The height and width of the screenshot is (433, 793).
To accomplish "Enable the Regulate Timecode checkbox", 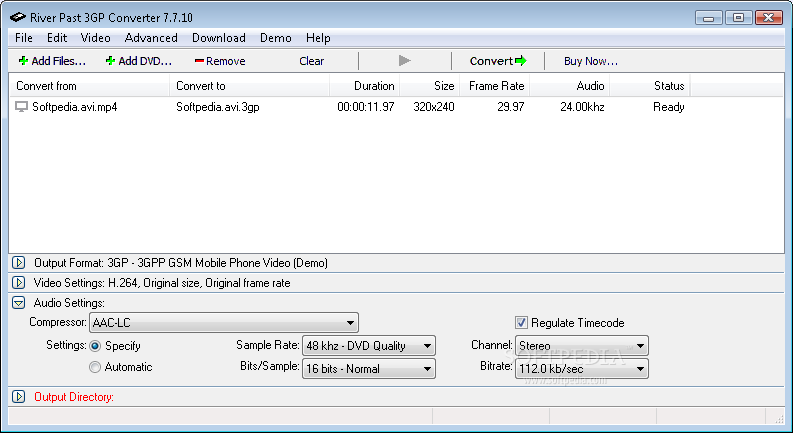I will (521, 323).
